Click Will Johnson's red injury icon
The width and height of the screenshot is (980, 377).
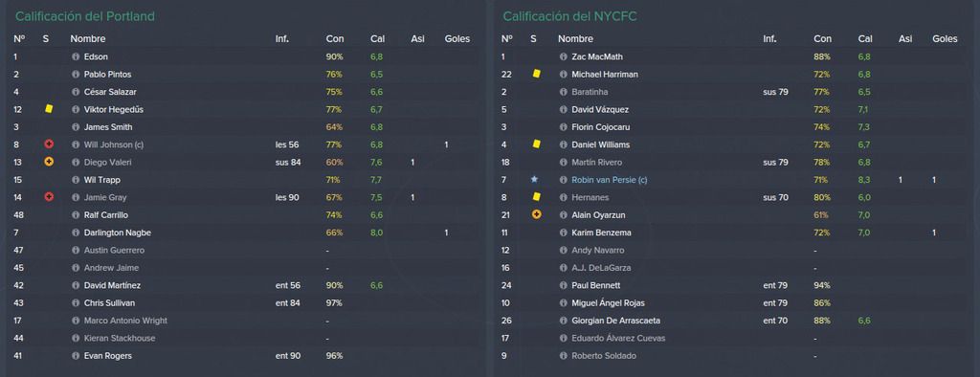coord(49,144)
